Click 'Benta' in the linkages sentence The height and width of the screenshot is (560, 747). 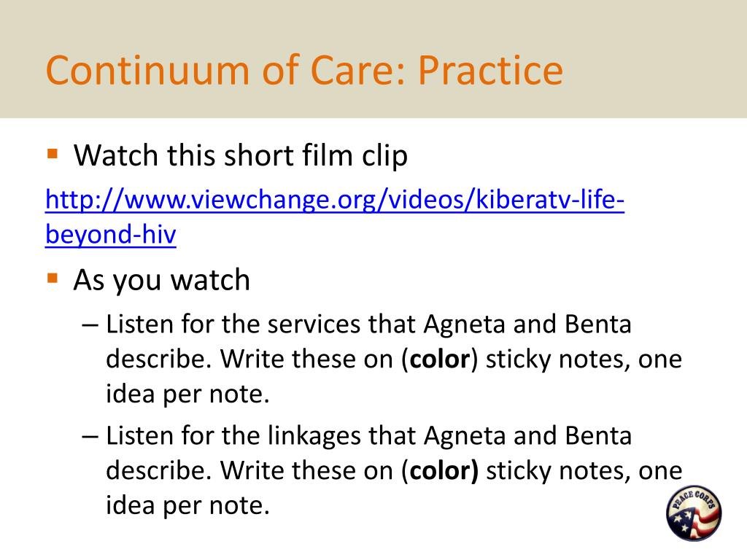(x=598, y=436)
